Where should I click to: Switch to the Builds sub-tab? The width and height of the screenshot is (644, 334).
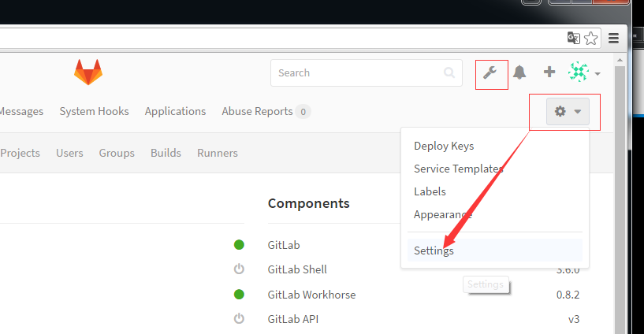pos(166,153)
